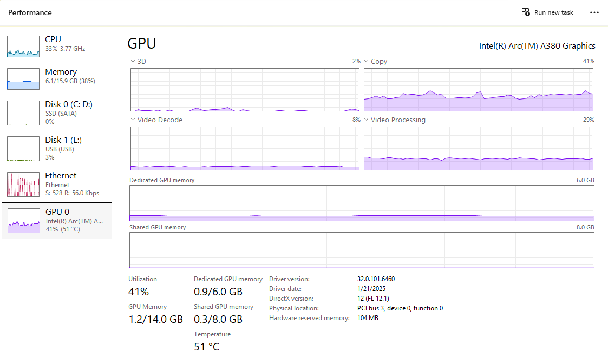Open the 3D graph engine dropdown
The width and height of the screenshot is (608, 364).
tap(133, 62)
